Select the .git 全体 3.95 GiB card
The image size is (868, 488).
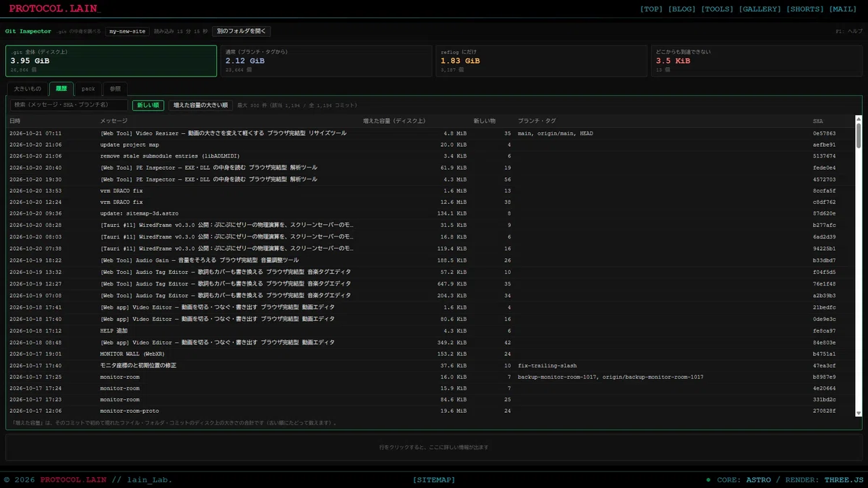(x=111, y=61)
